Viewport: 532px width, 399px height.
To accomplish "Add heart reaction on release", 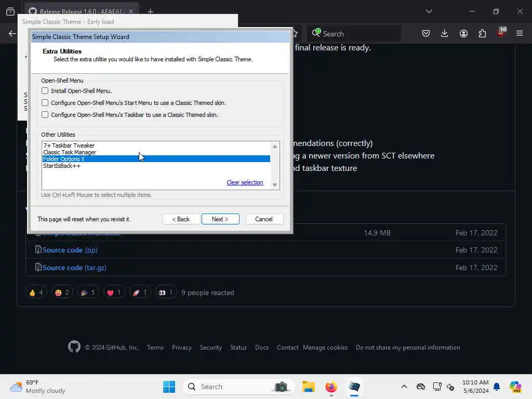I will [x=114, y=292].
